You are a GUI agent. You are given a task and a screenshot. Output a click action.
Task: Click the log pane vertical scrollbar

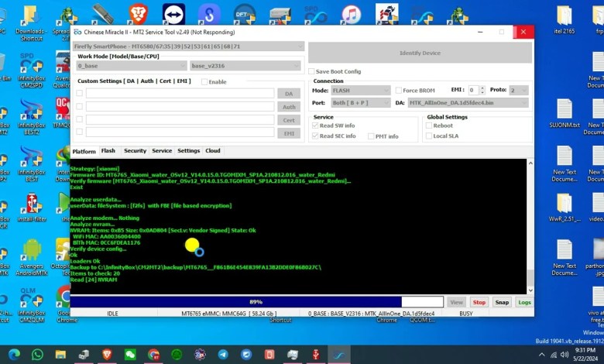(x=530, y=226)
